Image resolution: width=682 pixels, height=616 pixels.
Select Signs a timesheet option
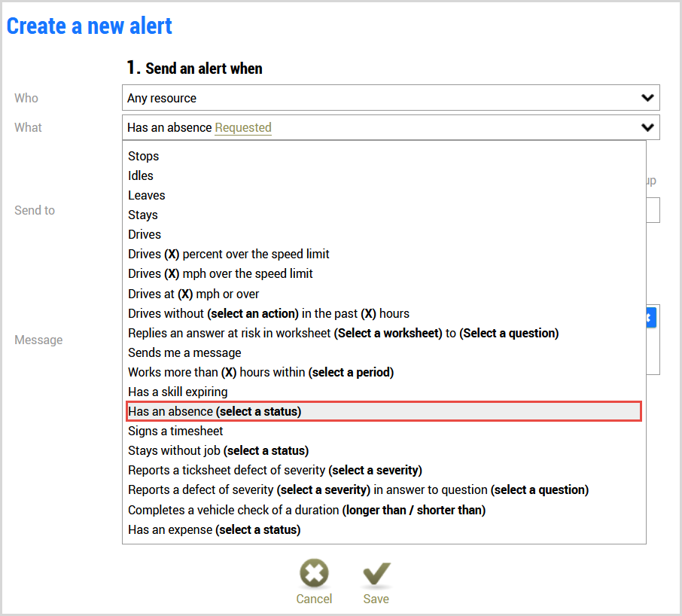click(384, 431)
